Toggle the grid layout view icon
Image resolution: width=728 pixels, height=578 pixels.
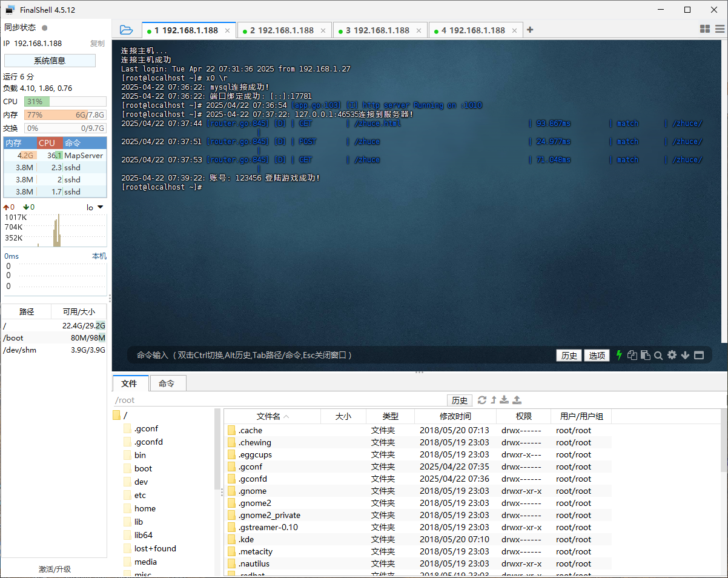tap(705, 28)
